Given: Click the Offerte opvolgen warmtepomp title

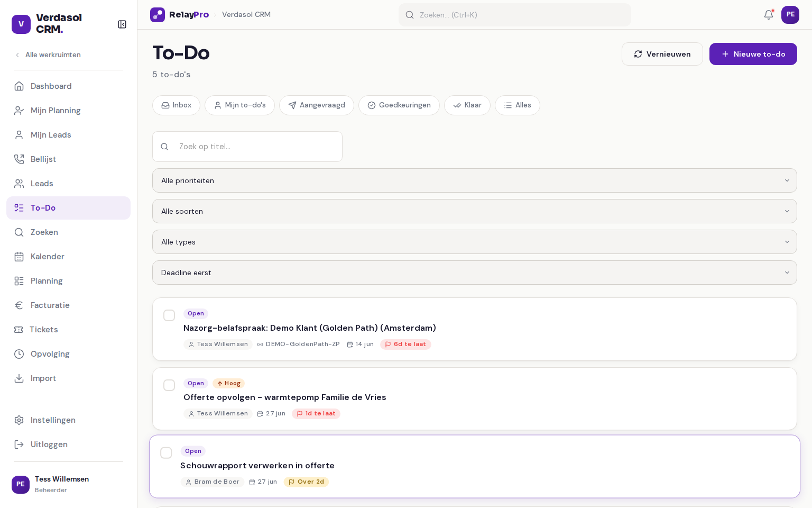Looking at the screenshot, I should click(x=285, y=397).
